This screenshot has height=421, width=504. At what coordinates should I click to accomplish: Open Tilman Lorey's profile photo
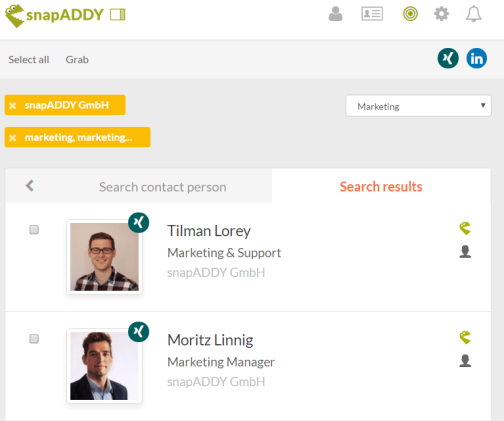tap(104, 257)
